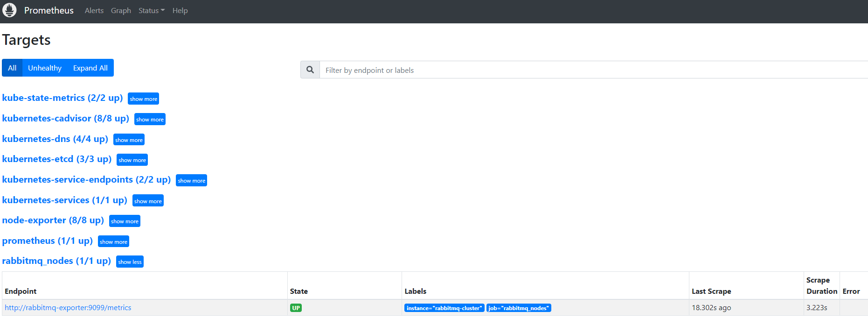Click the Expand All button
Viewport: 868px width, 326px height.
tap(90, 68)
